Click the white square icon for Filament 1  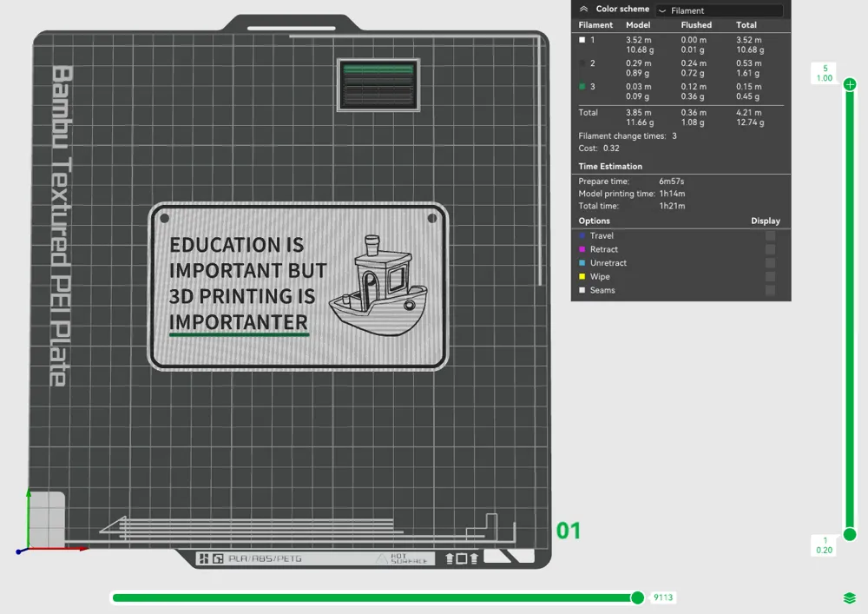[x=583, y=40]
